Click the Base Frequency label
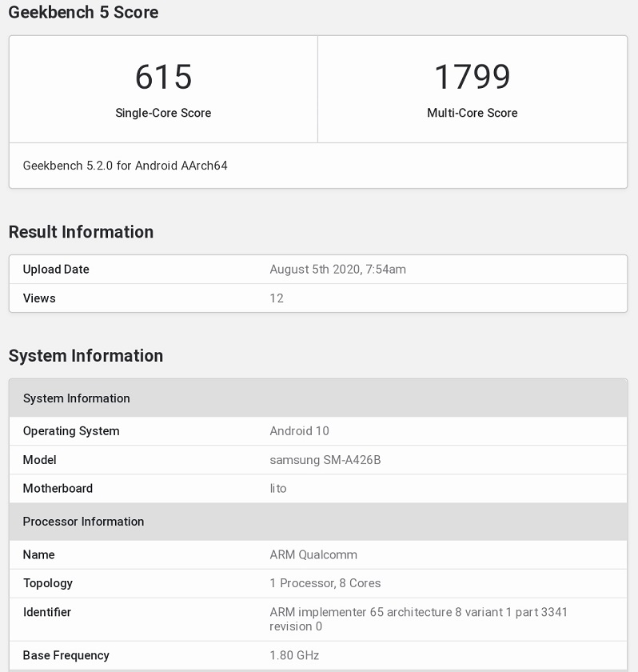Viewport: 638px width, 672px height. [x=66, y=655]
